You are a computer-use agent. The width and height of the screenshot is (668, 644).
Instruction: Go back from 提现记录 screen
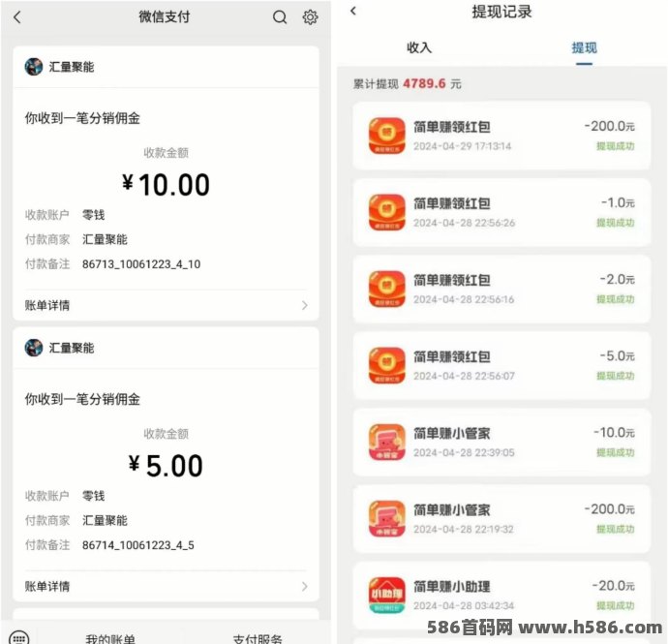click(353, 11)
